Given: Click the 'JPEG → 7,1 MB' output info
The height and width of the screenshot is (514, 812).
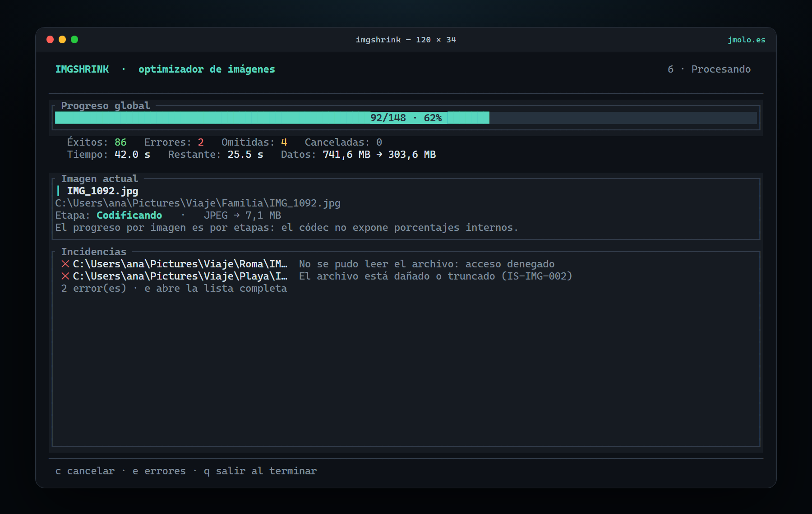Looking at the screenshot, I should click(x=242, y=215).
